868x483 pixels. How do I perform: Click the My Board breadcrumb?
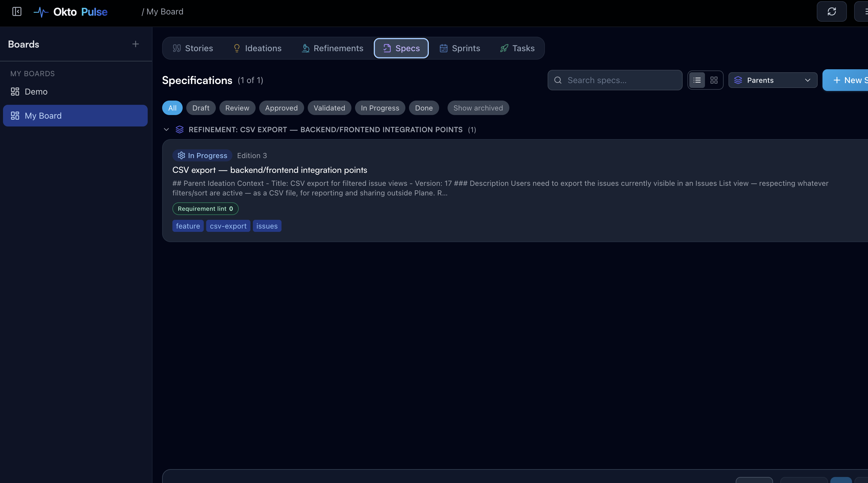pos(165,12)
